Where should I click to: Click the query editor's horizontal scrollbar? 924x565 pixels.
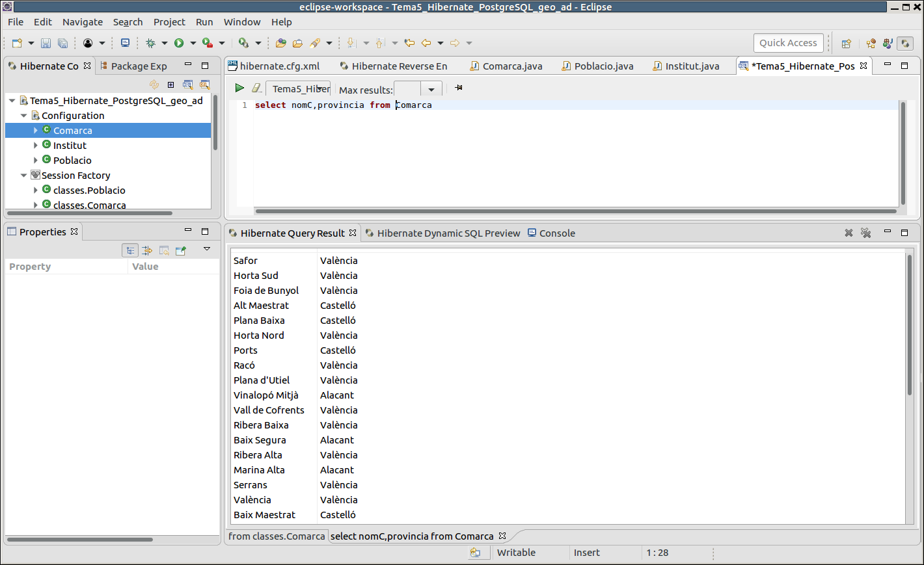point(575,211)
